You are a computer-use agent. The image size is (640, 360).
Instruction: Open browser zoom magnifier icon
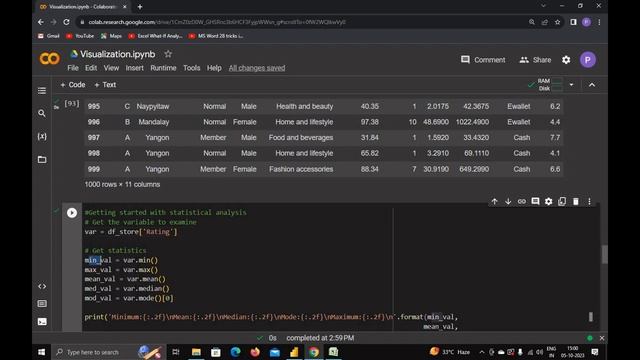[531, 22]
